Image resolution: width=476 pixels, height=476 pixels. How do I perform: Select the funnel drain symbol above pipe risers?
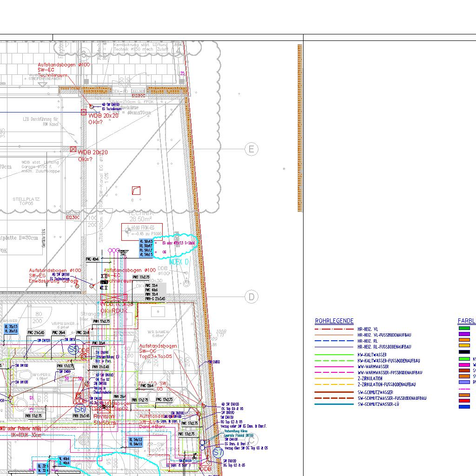pyautogui.click(x=123, y=252)
